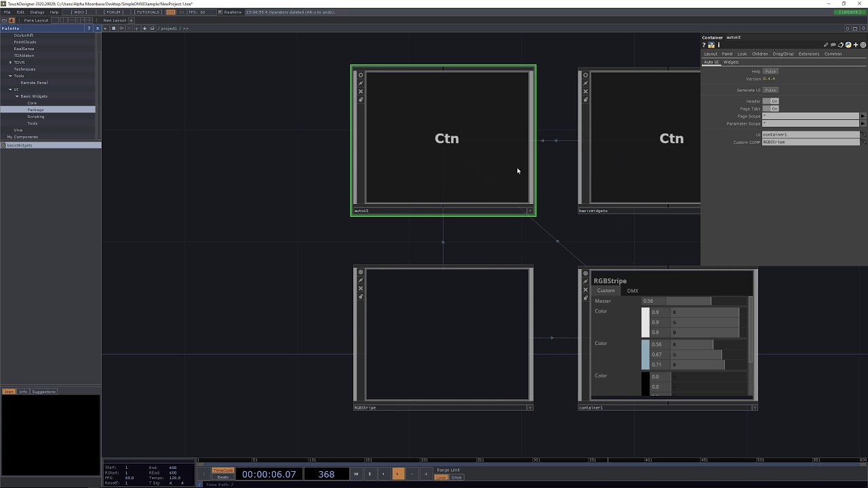Pause timeline playback
868x488 pixels.
[x=370, y=474]
